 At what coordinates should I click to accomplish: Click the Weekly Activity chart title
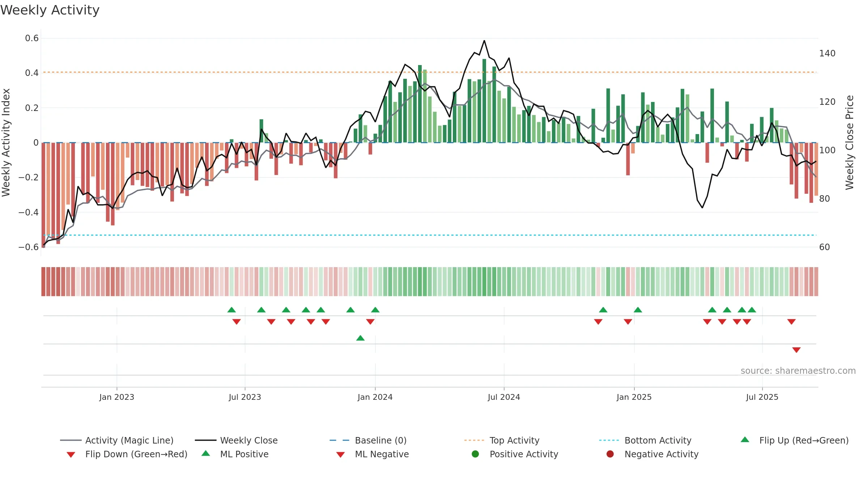[x=50, y=10]
